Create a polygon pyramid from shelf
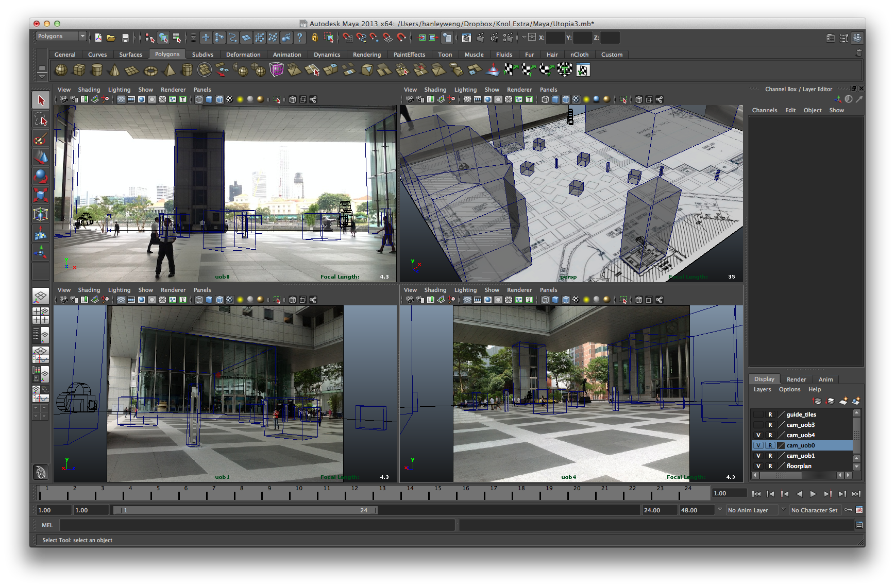Viewport: 895px width, 588px height. click(x=168, y=70)
